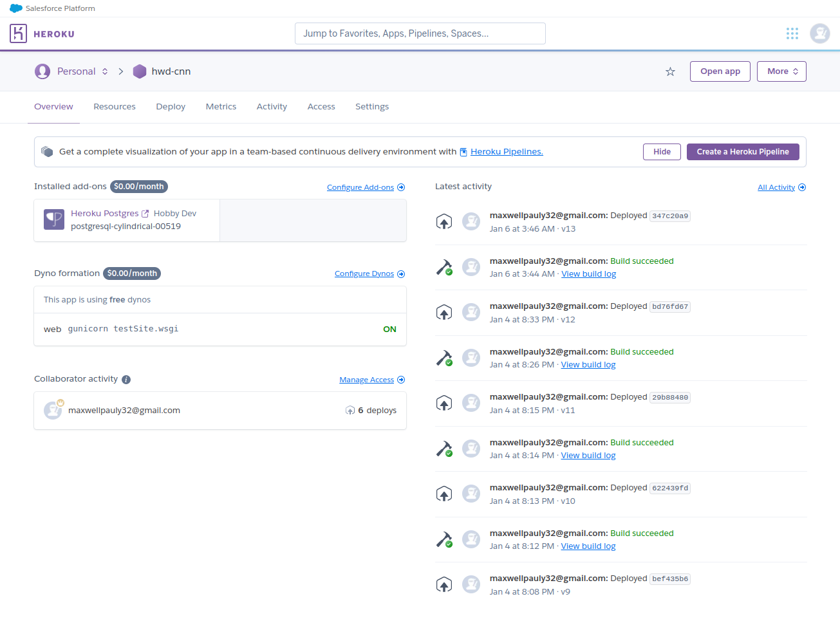Image resolution: width=840 pixels, height=621 pixels.
Task: Hide the pipeline promotion banner
Action: pyautogui.click(x=662, y=152)
